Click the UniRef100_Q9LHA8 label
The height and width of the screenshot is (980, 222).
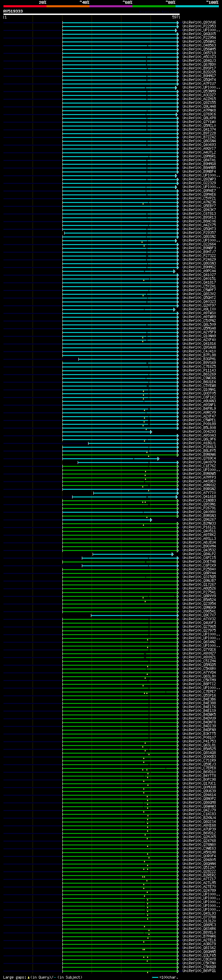click(199, 106)
